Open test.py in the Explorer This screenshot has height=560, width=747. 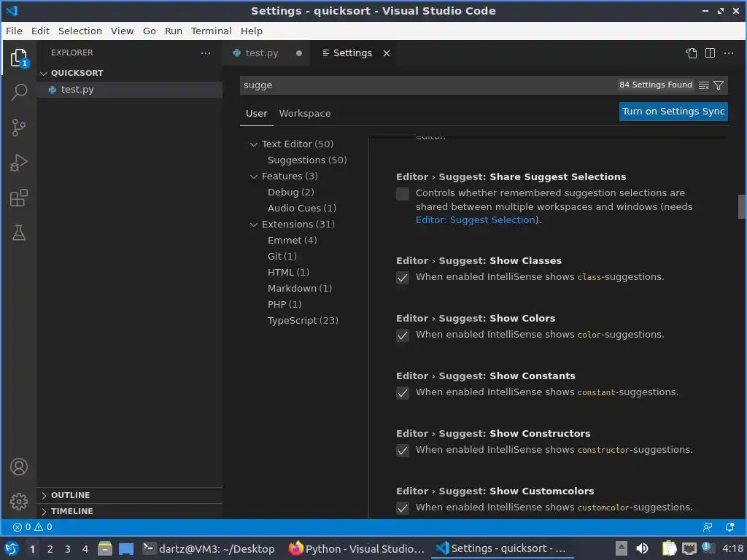tap(130, 90)
